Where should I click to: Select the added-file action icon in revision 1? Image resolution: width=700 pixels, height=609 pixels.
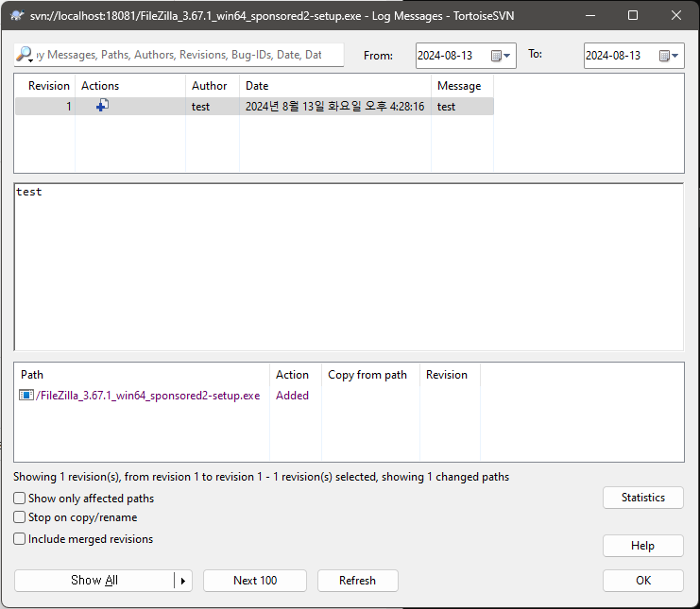(x=102, y=106)
